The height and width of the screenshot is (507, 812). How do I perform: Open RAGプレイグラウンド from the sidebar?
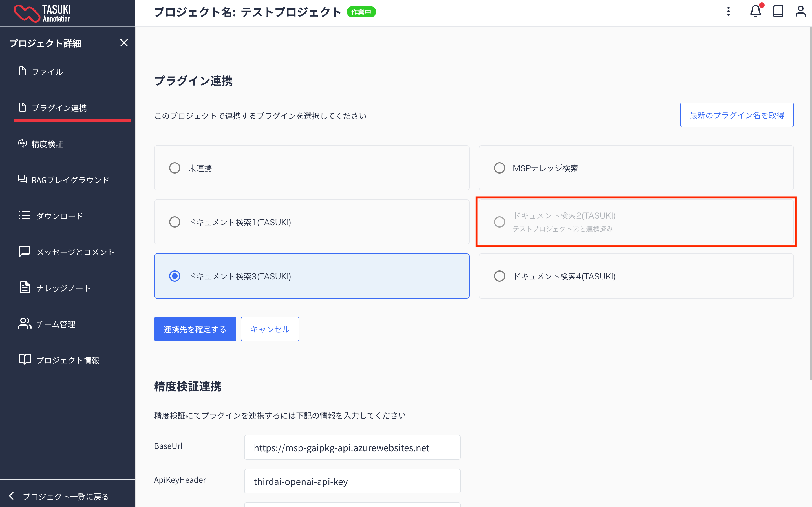70,180
